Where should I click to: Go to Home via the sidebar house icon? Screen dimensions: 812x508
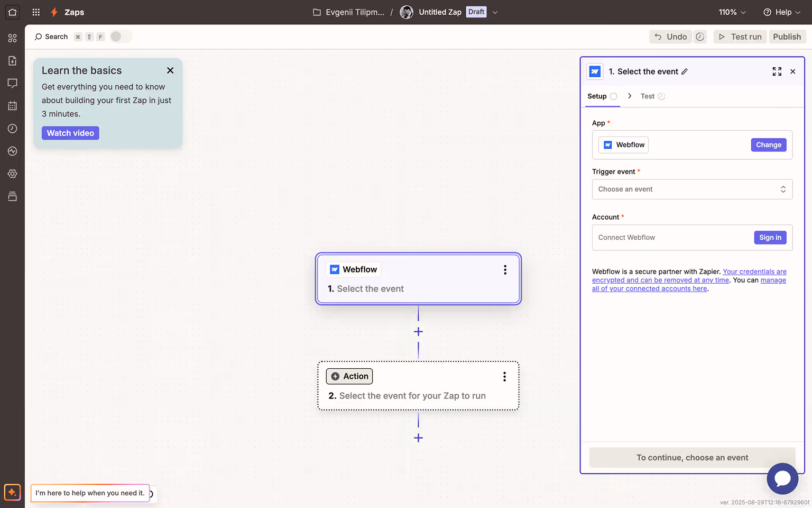coord(12,12)
